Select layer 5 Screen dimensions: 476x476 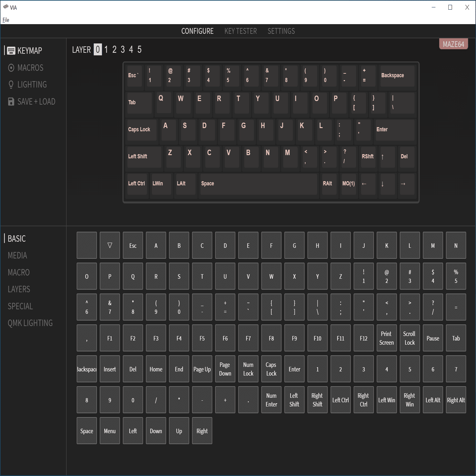(x=139, y=50)
